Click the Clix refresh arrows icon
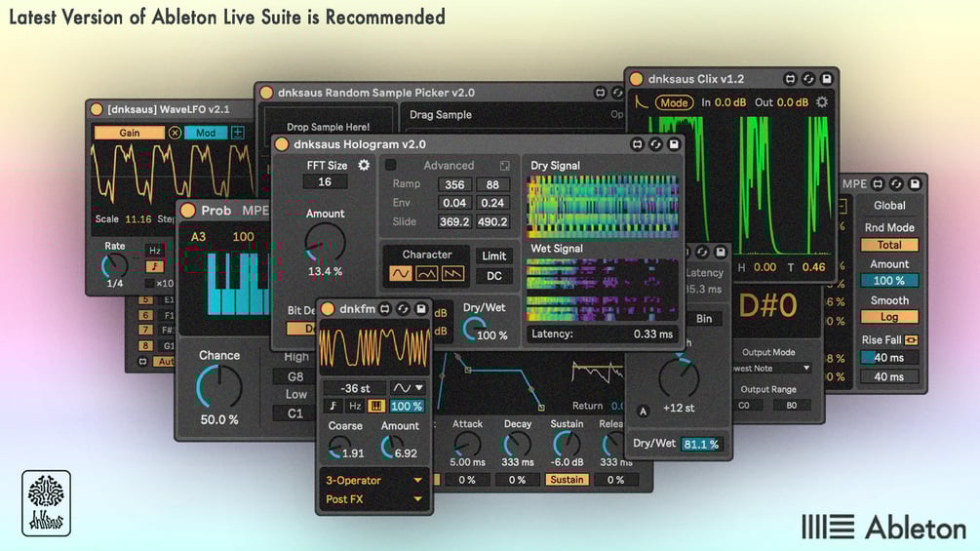 click(808, 79)
